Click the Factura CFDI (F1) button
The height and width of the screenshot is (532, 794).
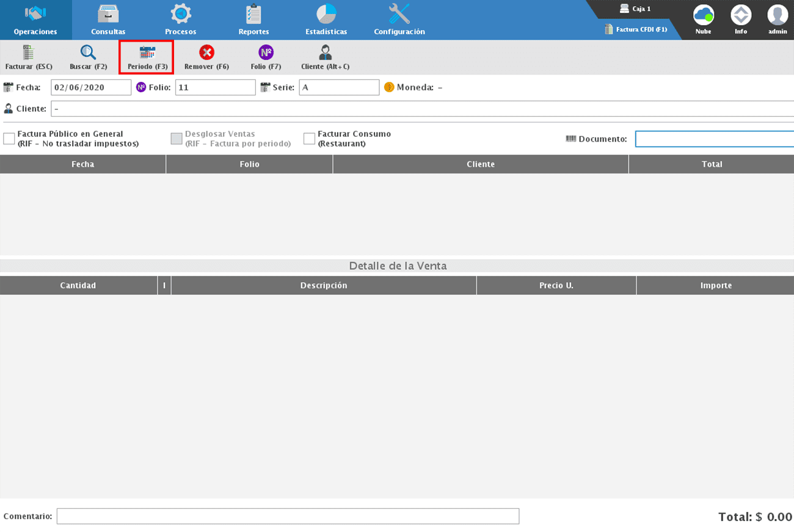pos(636,29)
